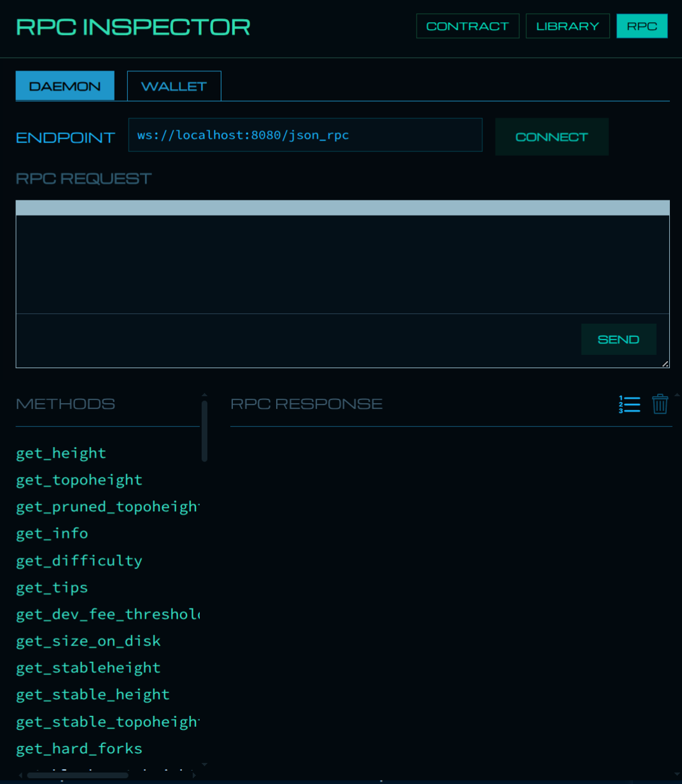This screenshot has width=682, height=784.
Task: Open the Library page
Action: pyautogui.click(x=567, y=26)
